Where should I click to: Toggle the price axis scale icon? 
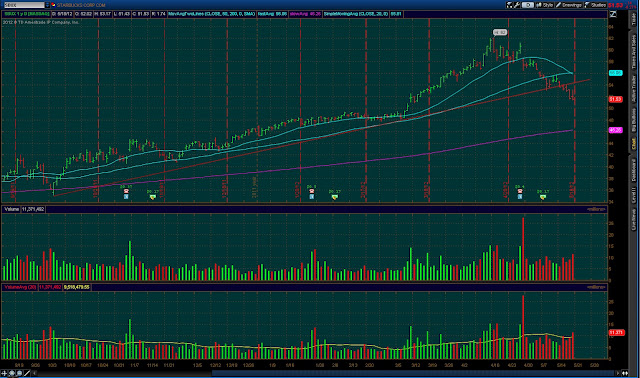point(613,14)
